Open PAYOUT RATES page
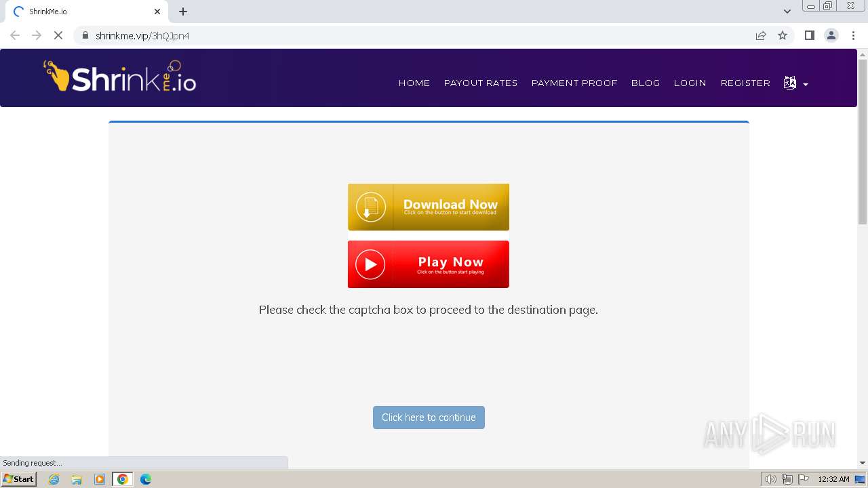 481,83
